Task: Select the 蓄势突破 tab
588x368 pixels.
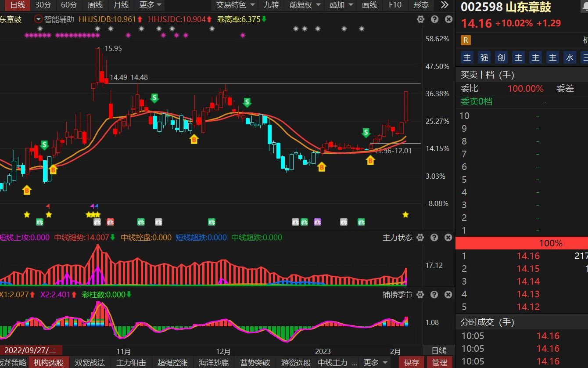Action: tap(255, 363)
